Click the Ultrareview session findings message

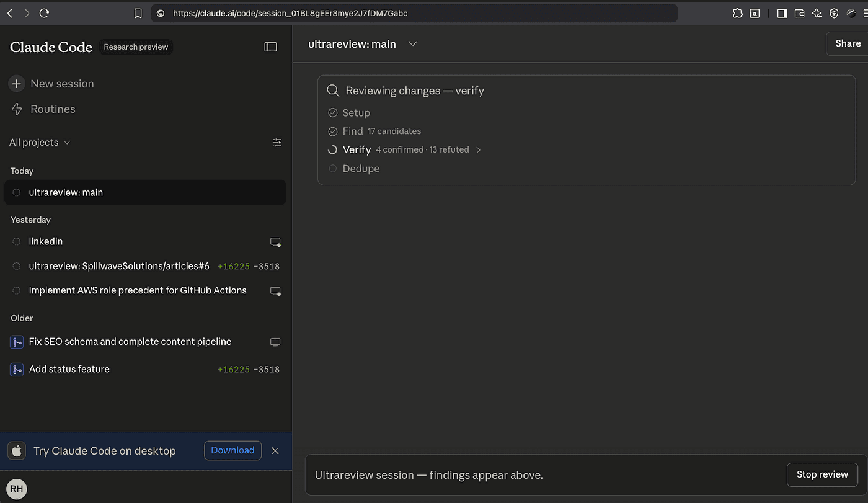click(429, 475)
